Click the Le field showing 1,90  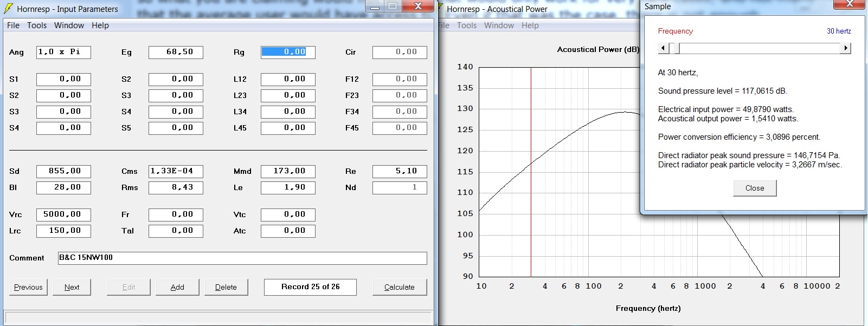click(x=288, y=187)
